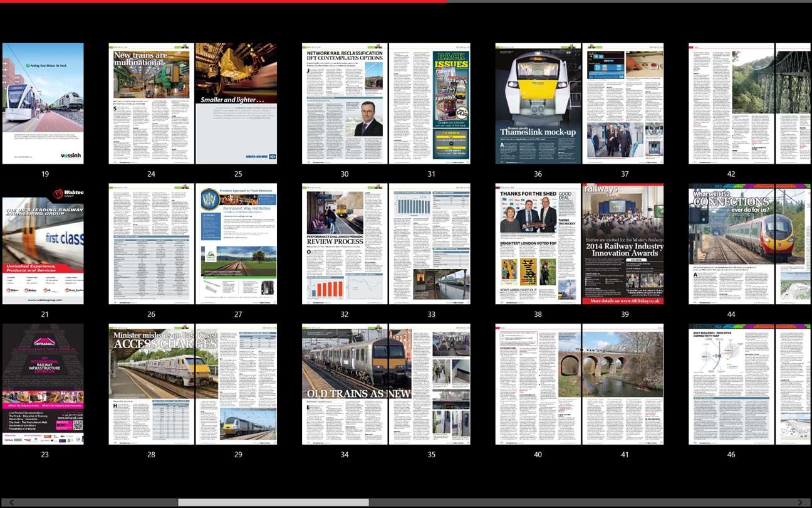Open page 36 Thameslink mock-up thumbnail
812x508 pixels.
coord(538,103)
